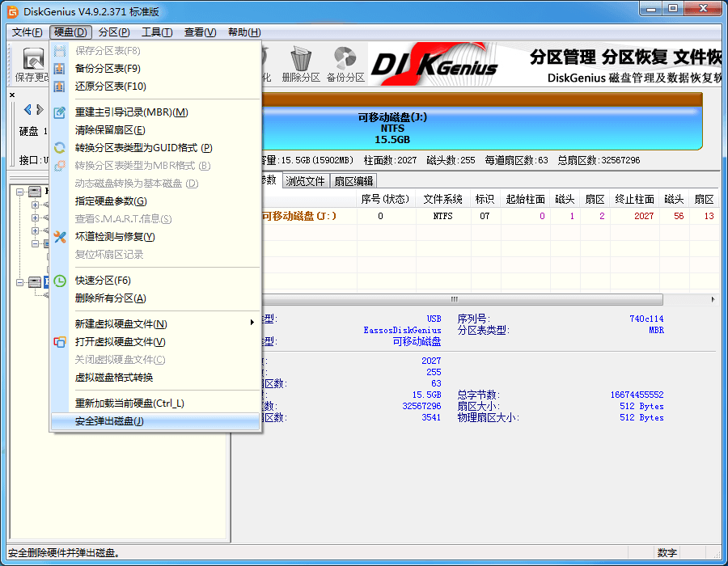This screenshot has width=728, height=566.
Task: Click the serial number value 740c114
Action: point(646,319)
